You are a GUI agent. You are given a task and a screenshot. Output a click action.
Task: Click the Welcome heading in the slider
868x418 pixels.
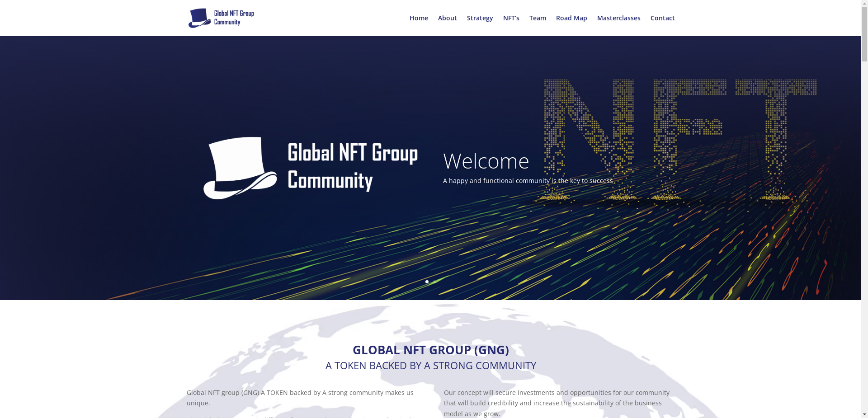[x=486, y=161]
